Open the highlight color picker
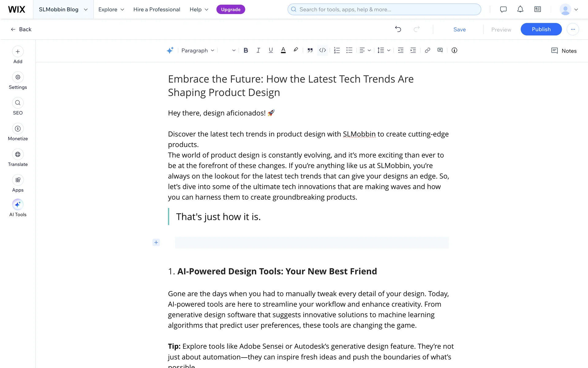Image resolution: width=588 pixels, height=368 pixels. click(x=296, y=50)
